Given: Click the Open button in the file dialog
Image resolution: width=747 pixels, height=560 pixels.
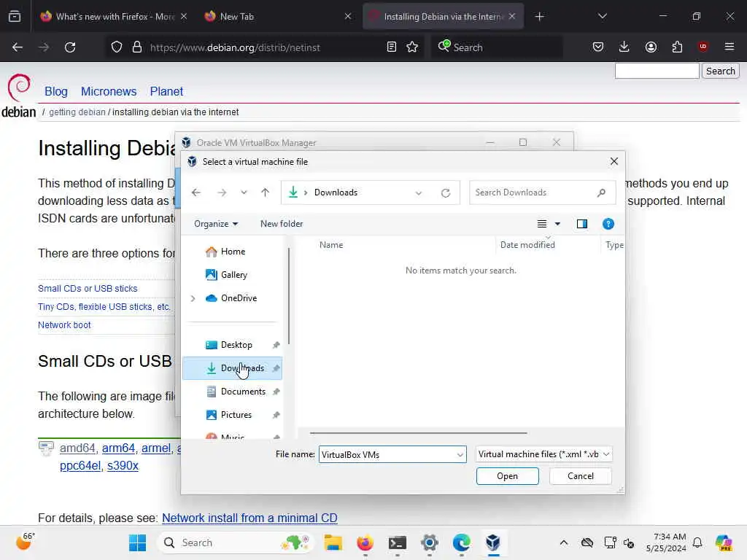Looking at the screenshot, I should [508, 476].
